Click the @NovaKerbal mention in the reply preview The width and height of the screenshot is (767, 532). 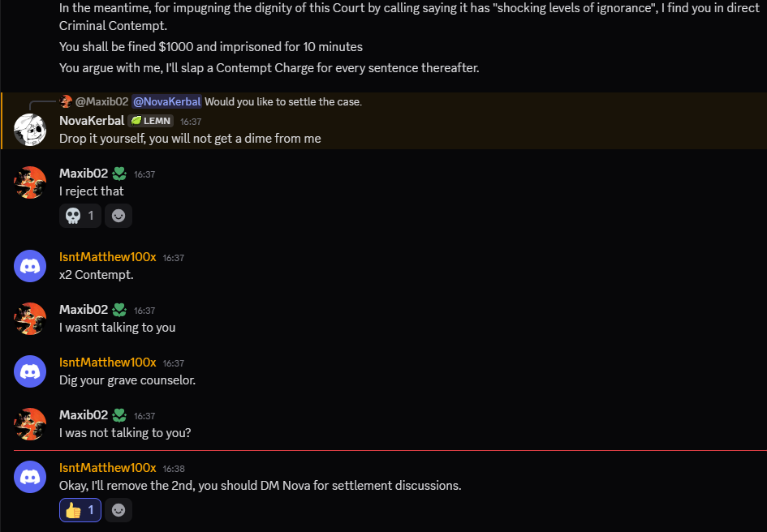tap(166, 101)
